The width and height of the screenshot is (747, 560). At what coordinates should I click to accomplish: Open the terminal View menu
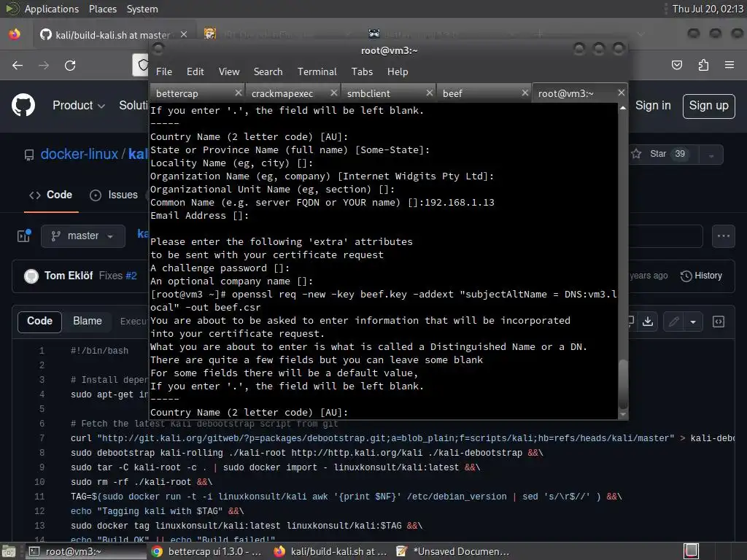pos(229,71)
